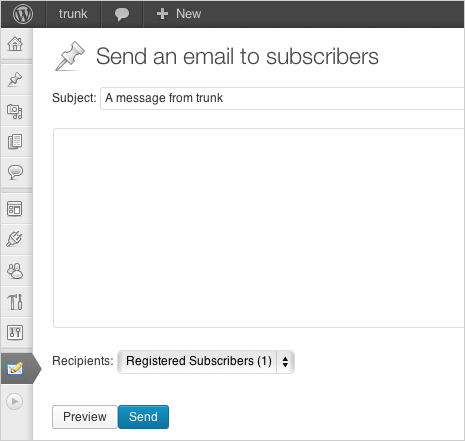Open the Tools sidebar icon
Viewport: 465px width, 441px height.
coord(15,302)
